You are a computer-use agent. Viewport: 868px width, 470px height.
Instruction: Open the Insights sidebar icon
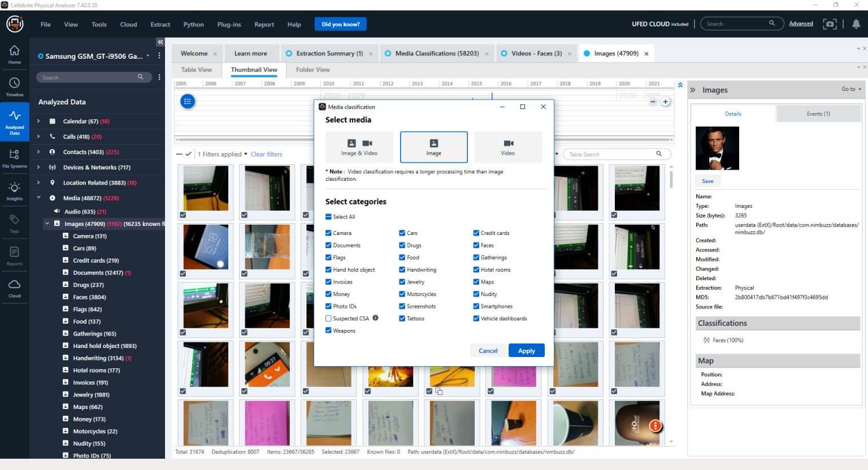(x=15, y=190)
